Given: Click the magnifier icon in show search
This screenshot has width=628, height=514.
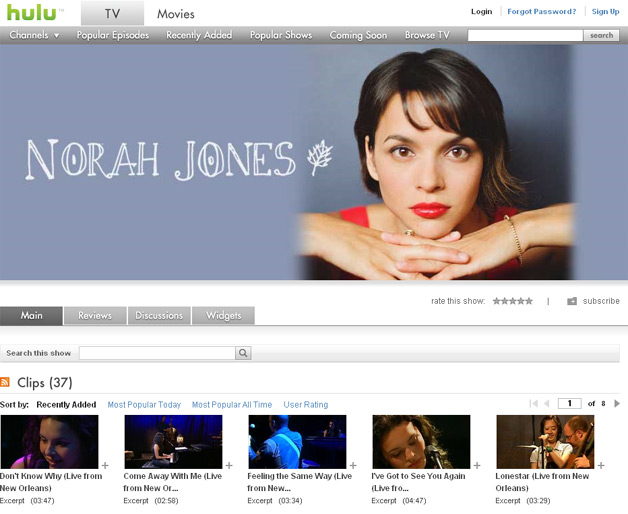Looking at the screenshot, I should click(243, 353).
